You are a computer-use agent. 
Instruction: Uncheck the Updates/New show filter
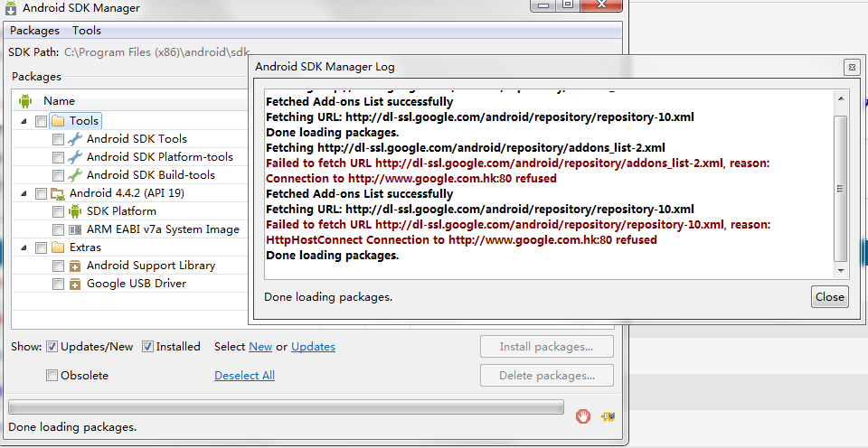point(52,347)
